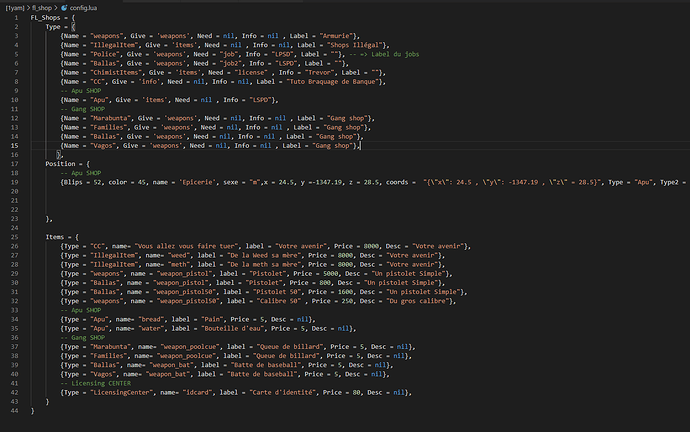Click the Items table key
This screenshot has height=432, width=690.
(x=57, y=236)
